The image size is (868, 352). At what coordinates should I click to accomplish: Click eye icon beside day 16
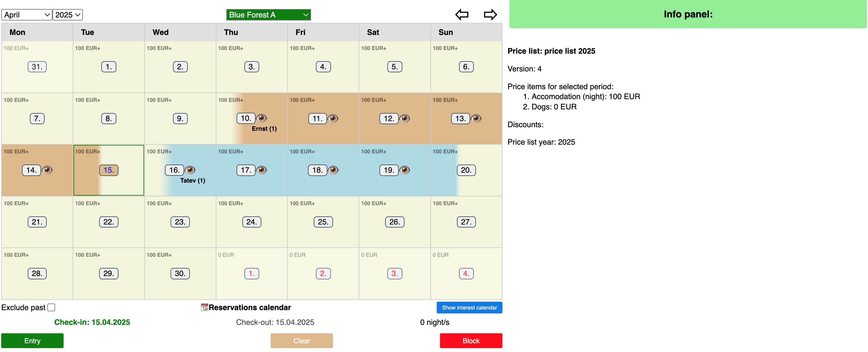[190, 170]
